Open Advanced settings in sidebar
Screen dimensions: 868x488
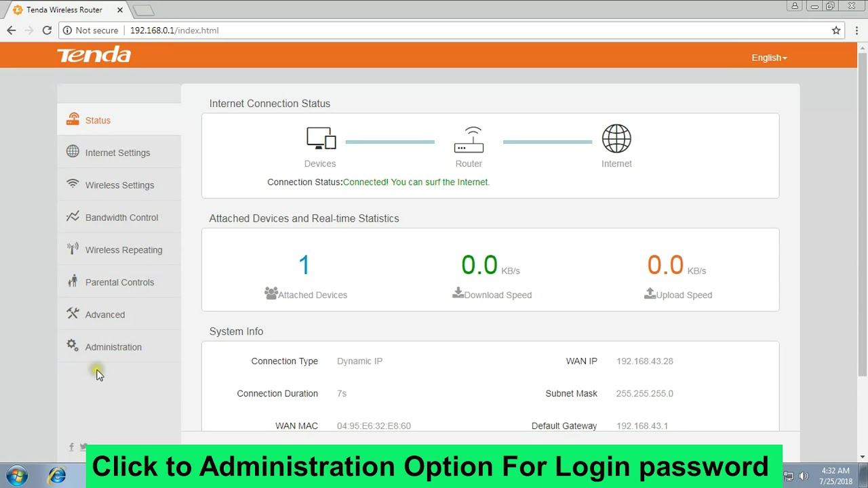pyautogui.click(x=119, y=314)
